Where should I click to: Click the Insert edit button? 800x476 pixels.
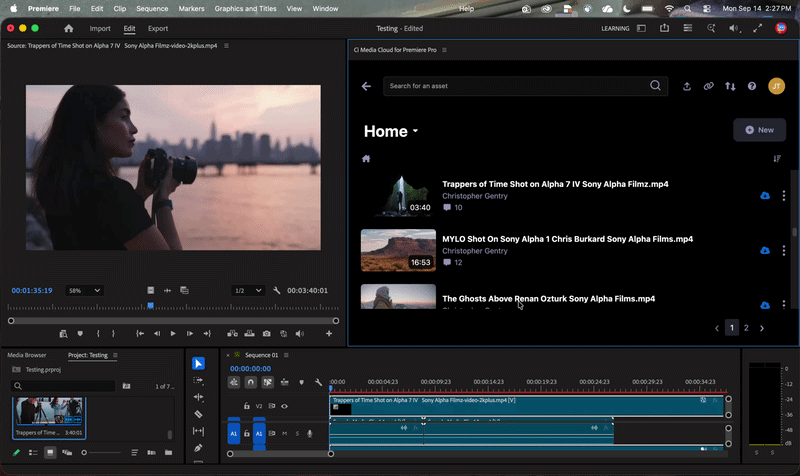232,334
